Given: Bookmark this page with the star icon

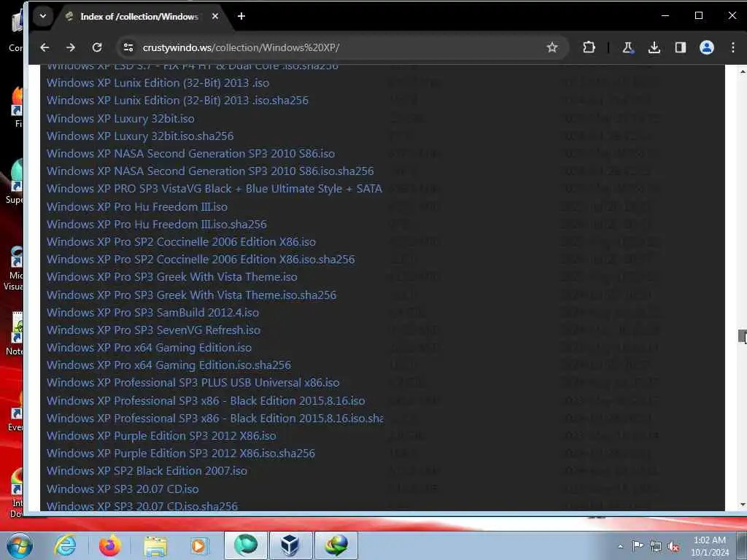Looking at the screenshot, I should click(552, 47).
